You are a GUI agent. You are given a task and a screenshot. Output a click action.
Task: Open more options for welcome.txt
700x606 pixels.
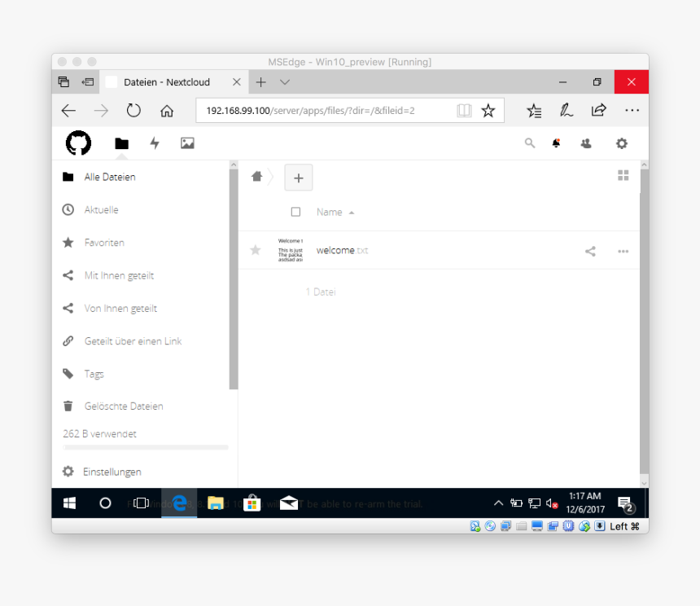pyautogui.click(x=623, y=251)
